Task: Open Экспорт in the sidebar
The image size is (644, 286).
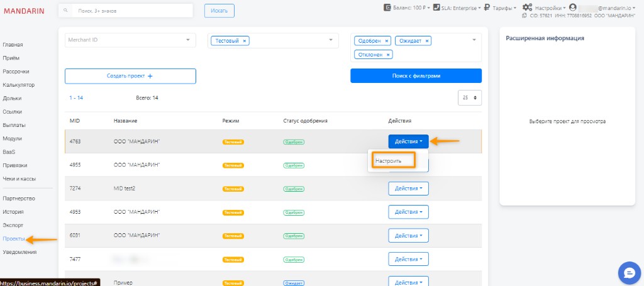Action: 13,225
